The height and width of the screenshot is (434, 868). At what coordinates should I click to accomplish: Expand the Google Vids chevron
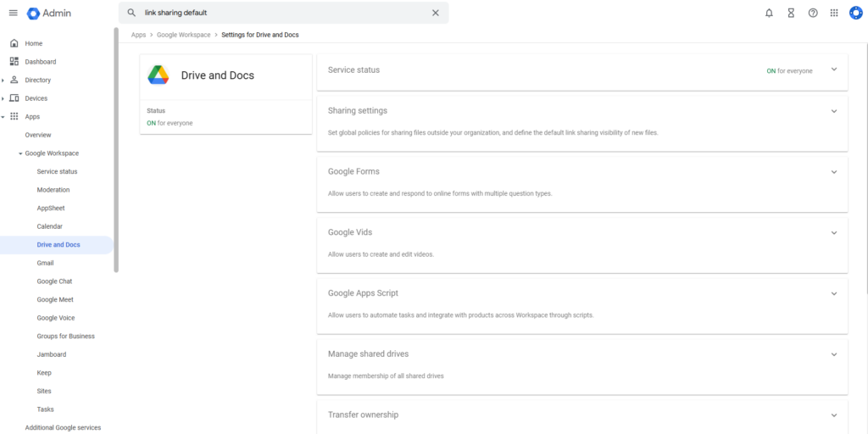(x=834, y=233)
